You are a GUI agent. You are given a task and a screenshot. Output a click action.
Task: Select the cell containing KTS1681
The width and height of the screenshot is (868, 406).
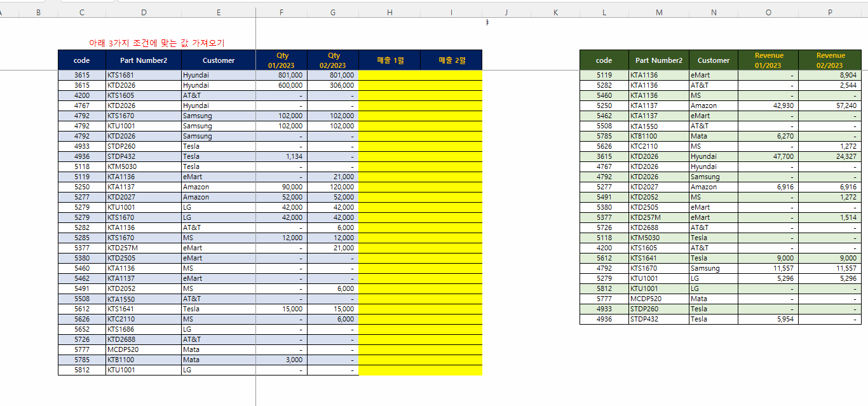tap(144, 75)
